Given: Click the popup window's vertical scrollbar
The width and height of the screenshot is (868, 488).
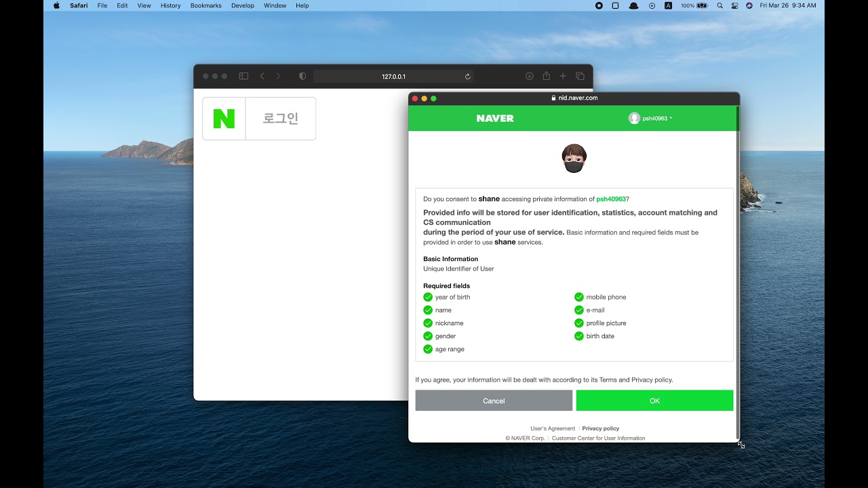Looking at the screenshot, I should pyautogui.click(x=737, y=271).
